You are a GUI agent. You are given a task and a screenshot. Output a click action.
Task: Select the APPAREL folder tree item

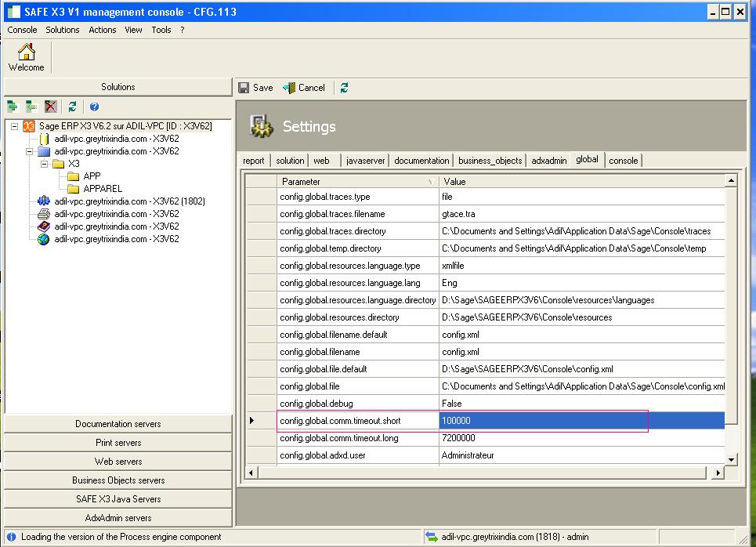click(x=103, y=189)
